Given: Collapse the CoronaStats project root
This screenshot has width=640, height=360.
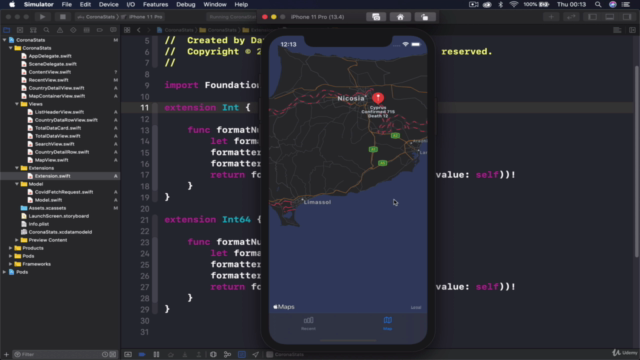Looking at the screenshot, I should [4, 40].
